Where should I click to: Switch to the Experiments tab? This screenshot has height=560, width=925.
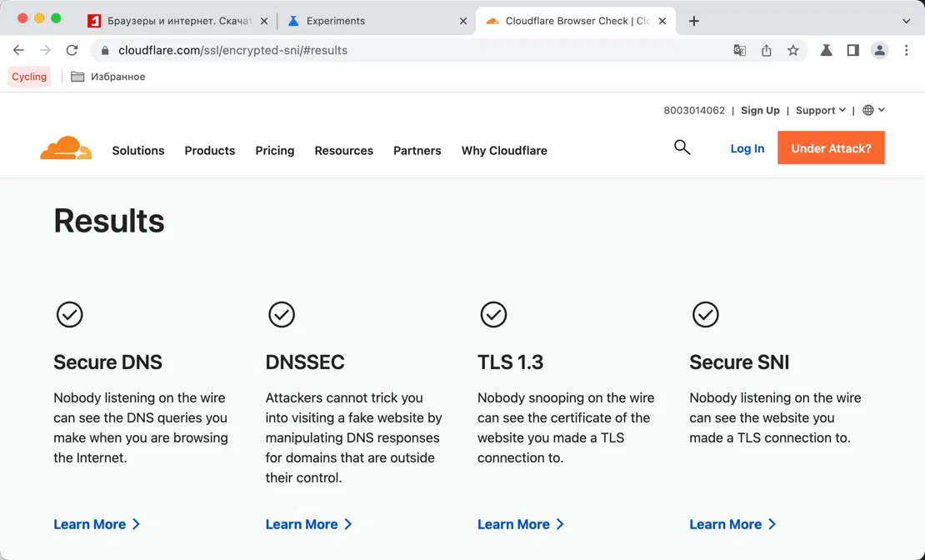375,21
